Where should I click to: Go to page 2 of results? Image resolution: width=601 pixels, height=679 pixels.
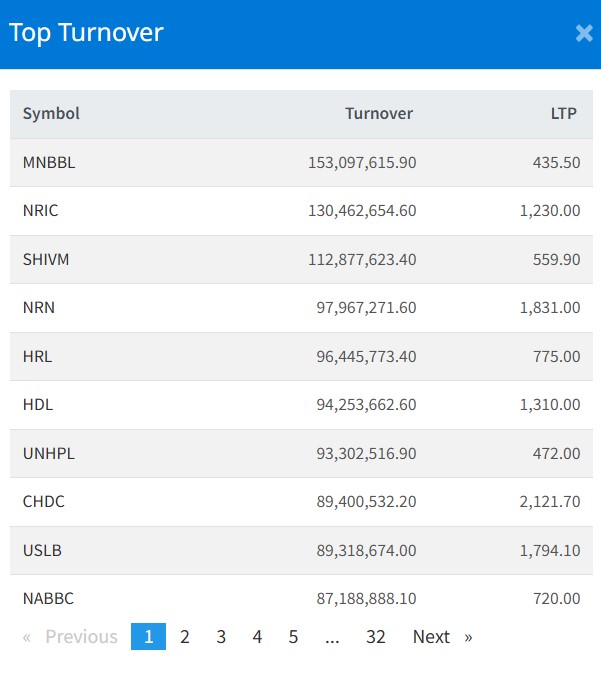[x=185, y=637]
